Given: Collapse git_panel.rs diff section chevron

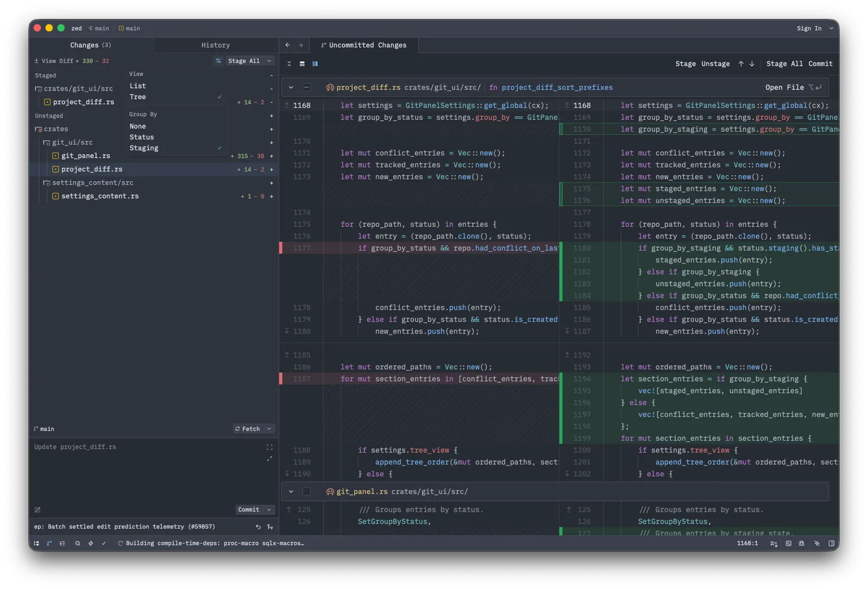Looking at the screenshot, I should click(x=291, y=491).
